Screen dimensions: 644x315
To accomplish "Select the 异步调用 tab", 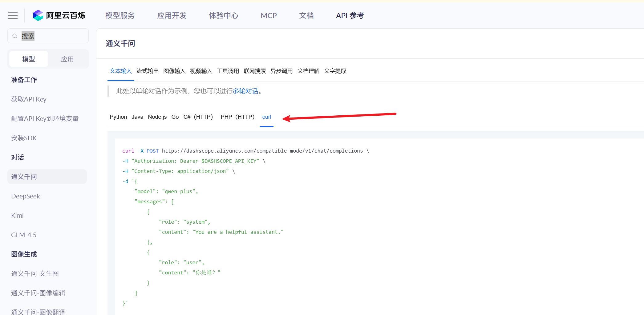I will [281, 71].
